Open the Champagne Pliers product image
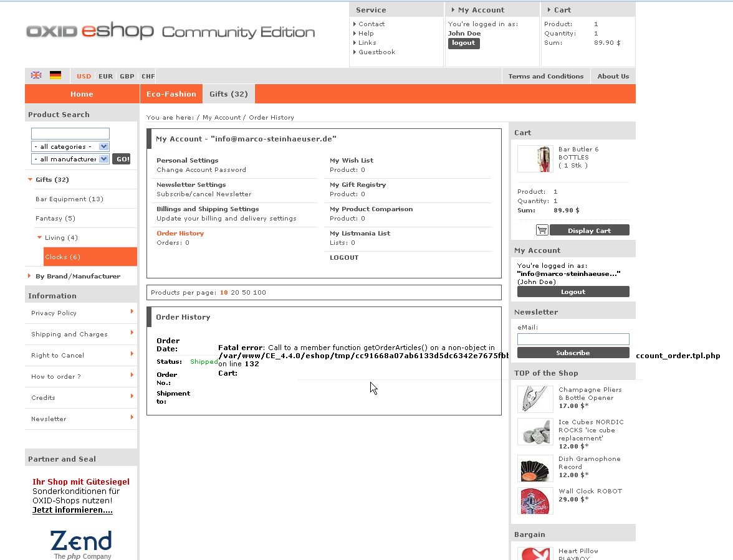Viewport: 733px width, 560px height. (x=535, y=399)
